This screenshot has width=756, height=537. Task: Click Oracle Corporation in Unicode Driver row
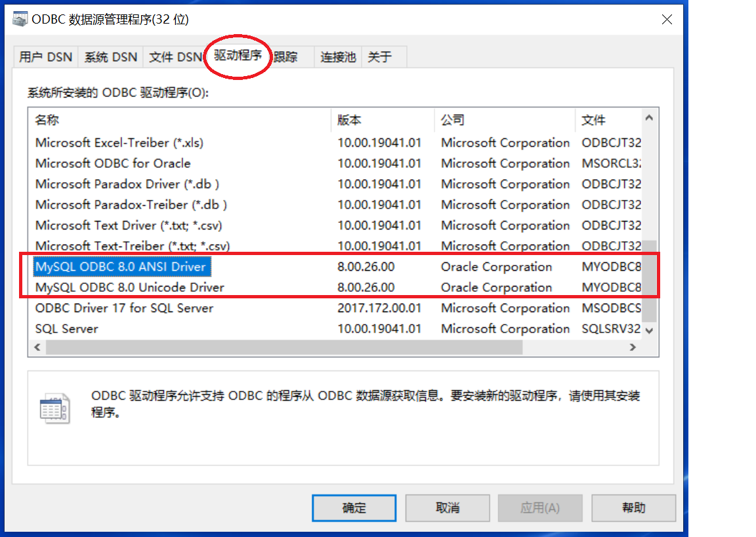[496, 288]
